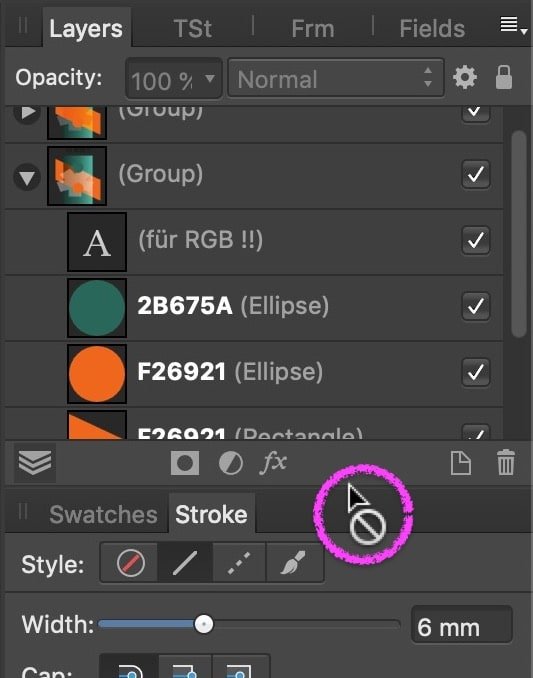Click the Add Layer page icon
533x678 pixels.
click(x=461, y=463)
